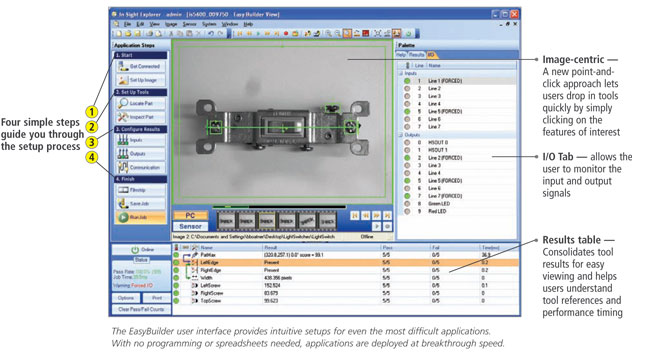This screenshot has height=364, width=664.
Task: Click the Width tool icon in results
Action: (195, 278)
